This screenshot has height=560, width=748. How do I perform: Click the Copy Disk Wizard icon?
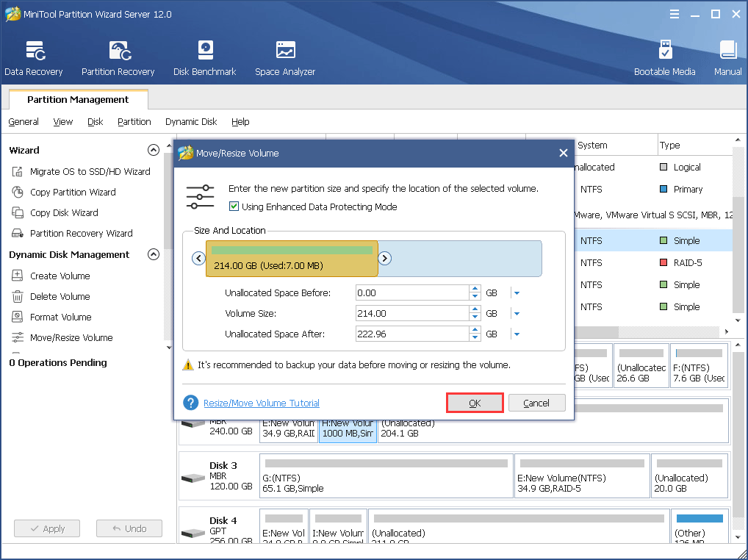17,212
